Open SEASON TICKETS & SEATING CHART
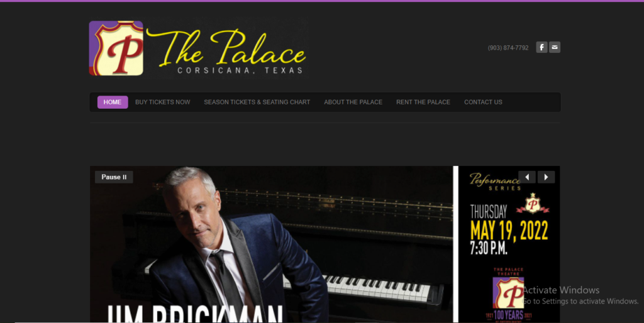Image resolution: width=644 pixels, height=323 pixels. click(257, 102)
